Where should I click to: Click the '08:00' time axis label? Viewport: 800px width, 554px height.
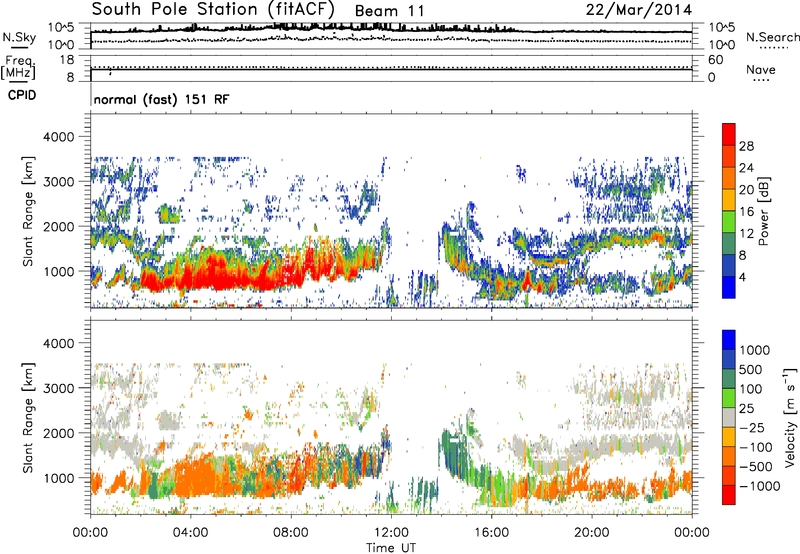point(291,533)
